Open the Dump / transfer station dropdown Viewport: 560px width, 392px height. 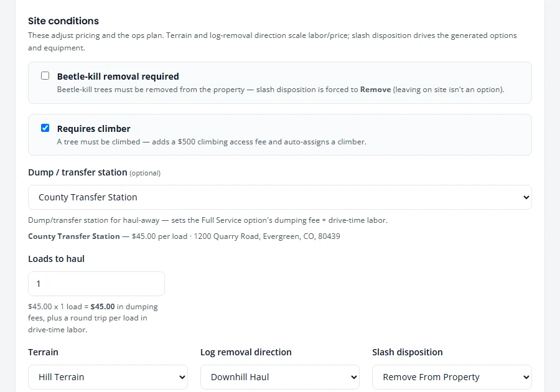coord(279,197)
